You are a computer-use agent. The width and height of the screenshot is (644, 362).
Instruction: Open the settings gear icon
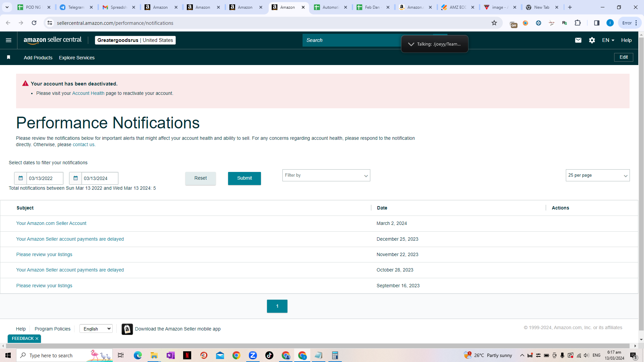pos(592,40)
